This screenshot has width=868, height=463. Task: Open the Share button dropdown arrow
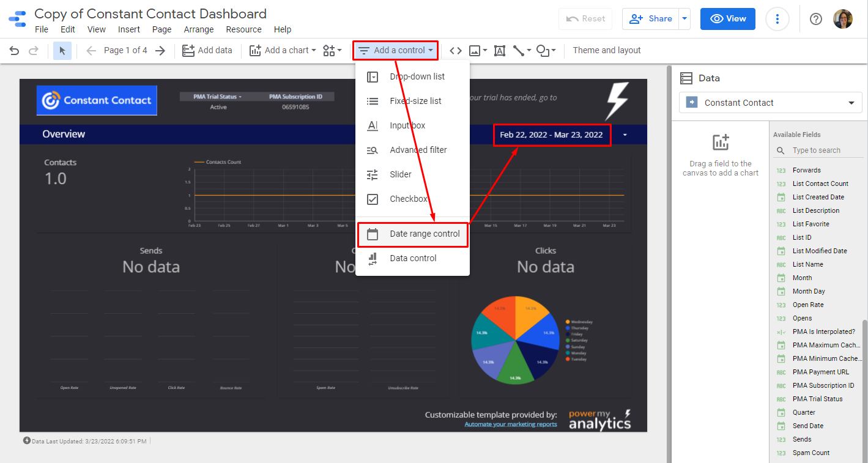684,19
